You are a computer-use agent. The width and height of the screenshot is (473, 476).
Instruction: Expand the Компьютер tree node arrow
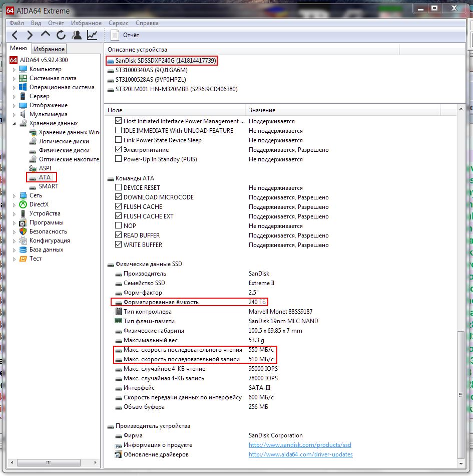14,70
